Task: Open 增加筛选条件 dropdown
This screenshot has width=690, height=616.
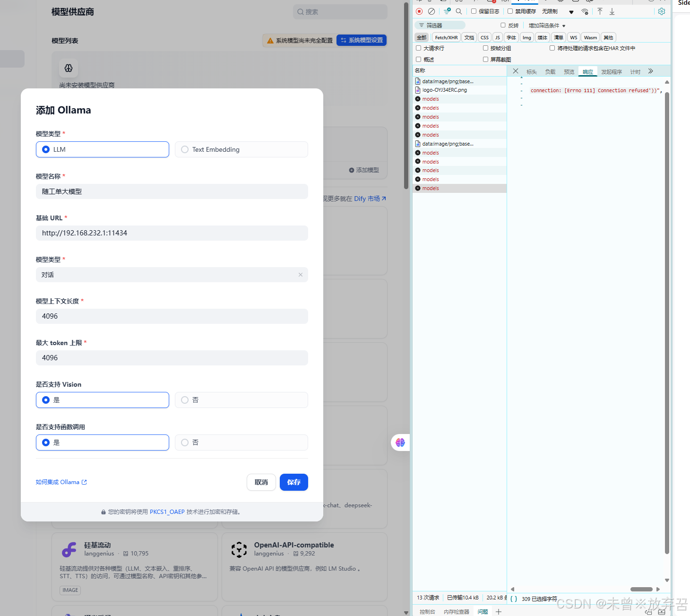Action: click(x=547, y=26)
